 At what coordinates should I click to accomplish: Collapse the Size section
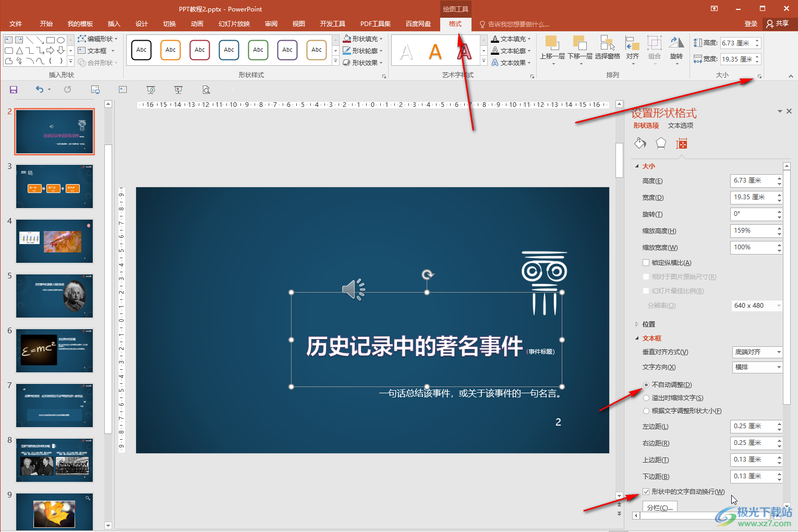(x=637, y=166)
